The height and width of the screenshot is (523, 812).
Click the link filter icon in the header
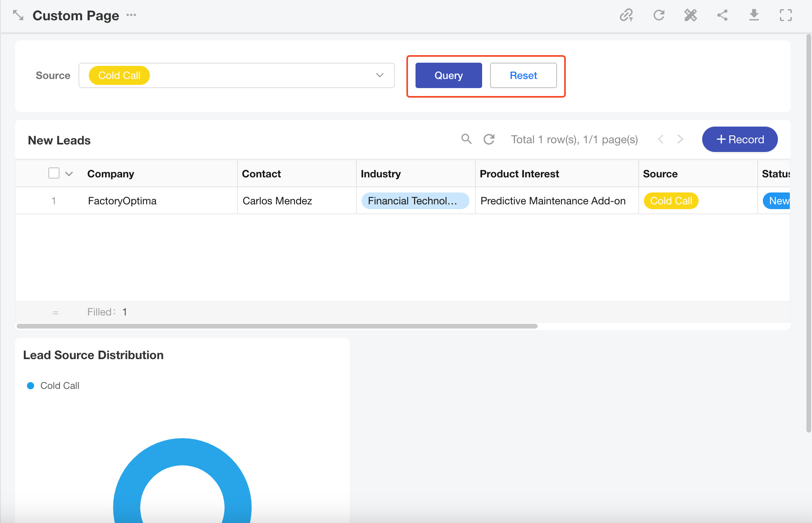tap(626, 15)
